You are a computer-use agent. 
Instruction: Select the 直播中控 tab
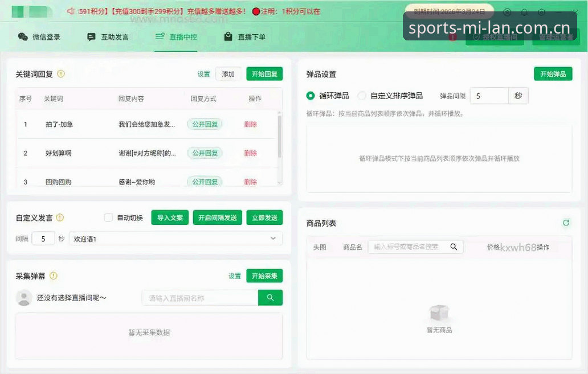[x=176, y=37]
